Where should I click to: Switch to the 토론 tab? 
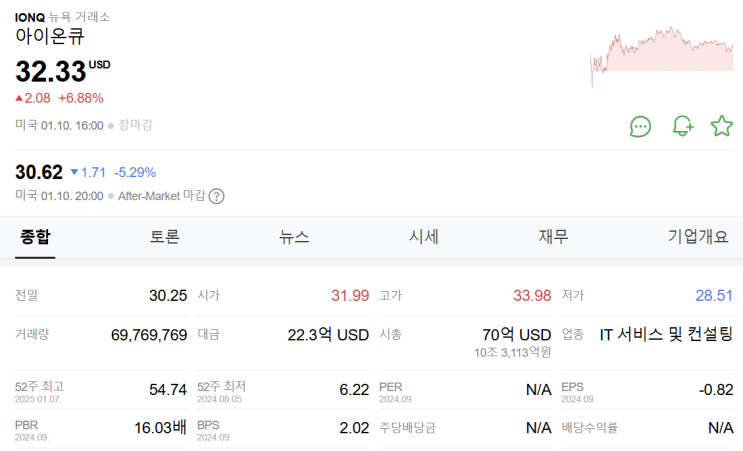pos(165,237)
